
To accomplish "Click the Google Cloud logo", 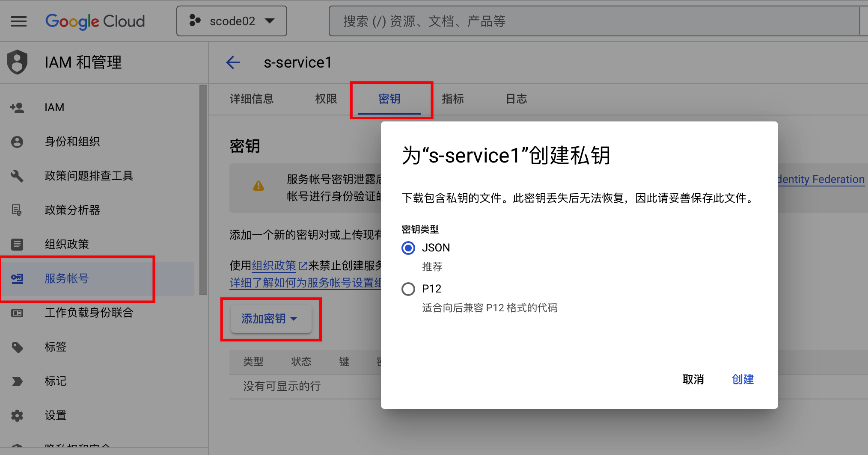I will click(95, 21).
